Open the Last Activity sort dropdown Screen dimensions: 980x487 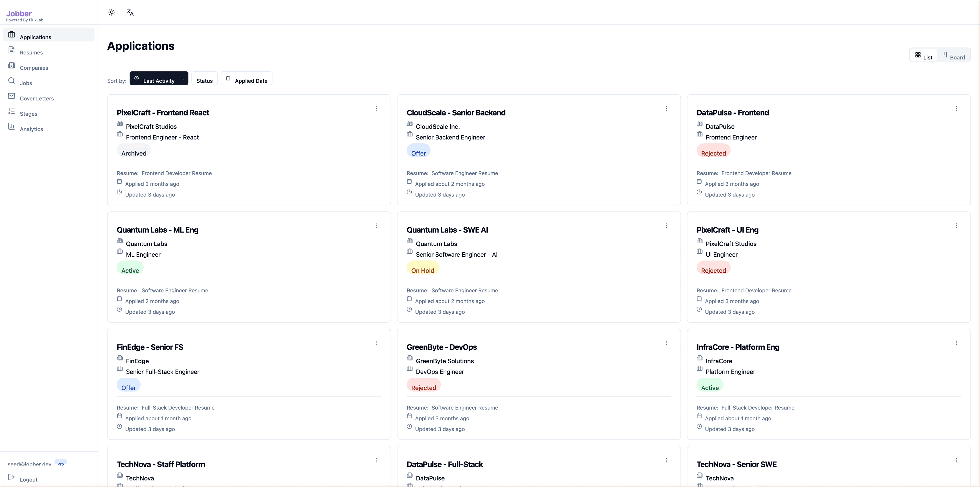(x=159, y=78)
